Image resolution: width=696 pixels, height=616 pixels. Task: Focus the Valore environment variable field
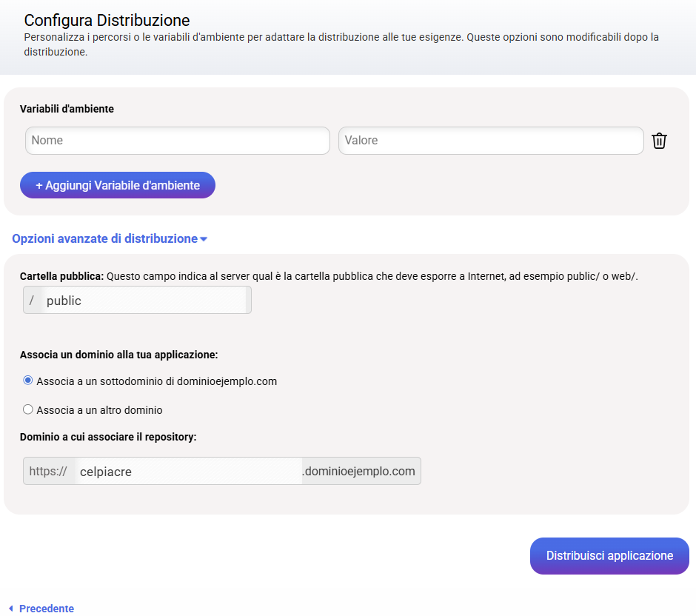pos(490,141)
